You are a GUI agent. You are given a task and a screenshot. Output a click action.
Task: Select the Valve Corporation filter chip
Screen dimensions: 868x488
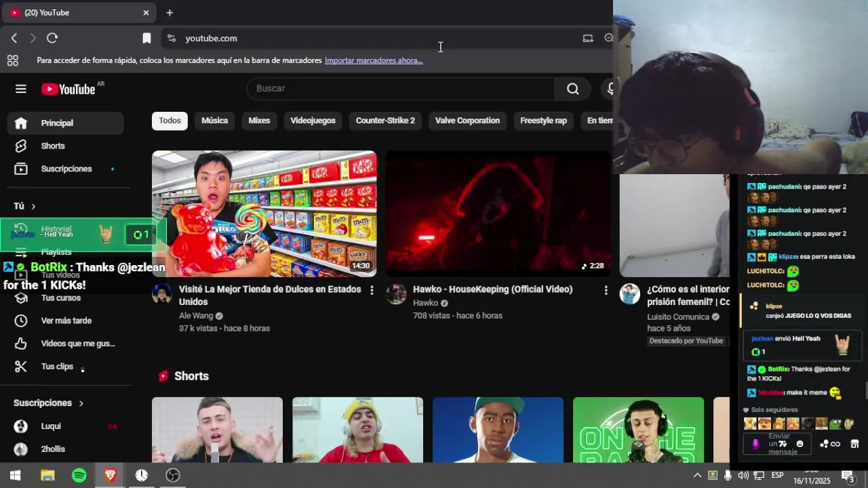click(x=467, y=121)
